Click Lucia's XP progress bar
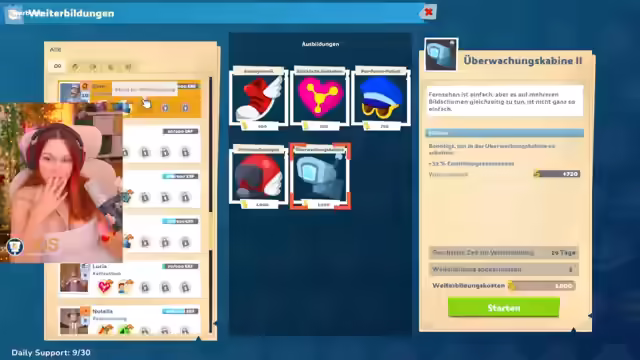This screenshot has width=640, height=360. click(180, 266)
